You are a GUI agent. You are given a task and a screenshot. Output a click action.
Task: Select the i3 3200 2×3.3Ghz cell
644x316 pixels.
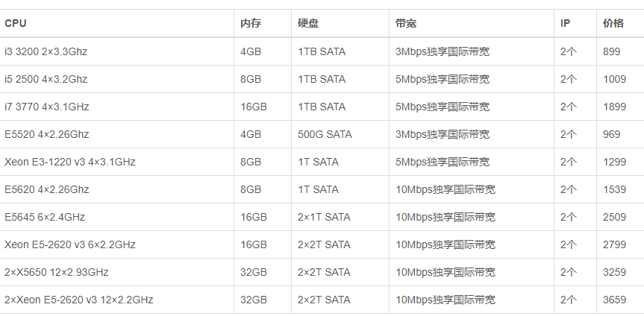click(46, 51)
